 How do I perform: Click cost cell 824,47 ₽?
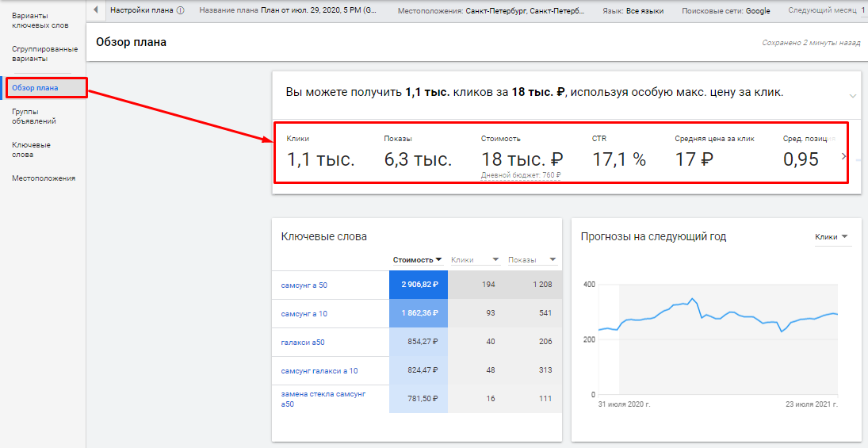[x=419, y=370]
